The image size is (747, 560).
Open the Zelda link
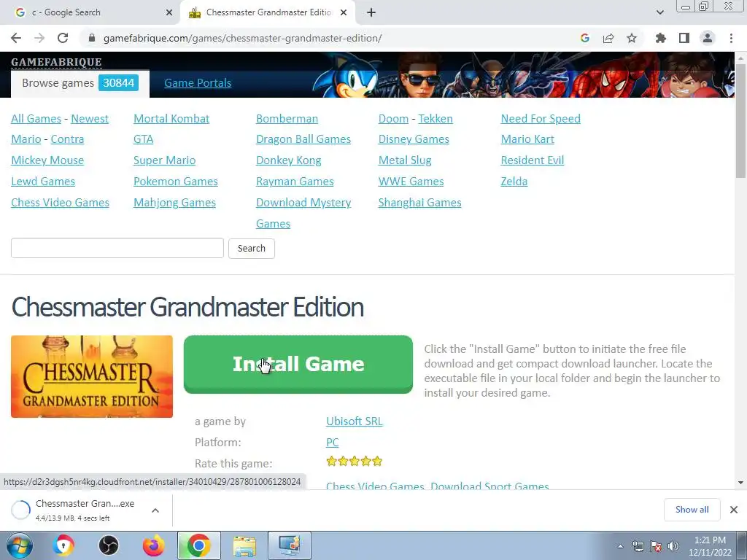point(514,182)
